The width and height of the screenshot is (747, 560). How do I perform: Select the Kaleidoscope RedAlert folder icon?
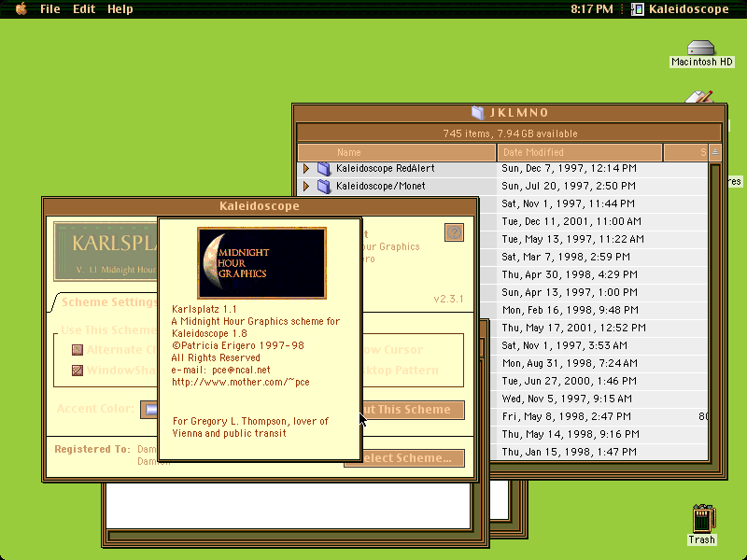pos(324,169)
